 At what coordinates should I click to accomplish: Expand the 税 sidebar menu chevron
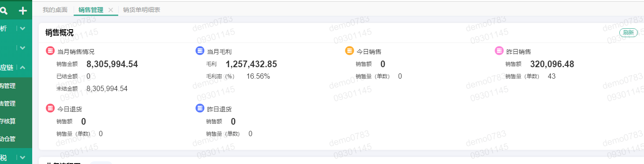(x=23, y=157)
